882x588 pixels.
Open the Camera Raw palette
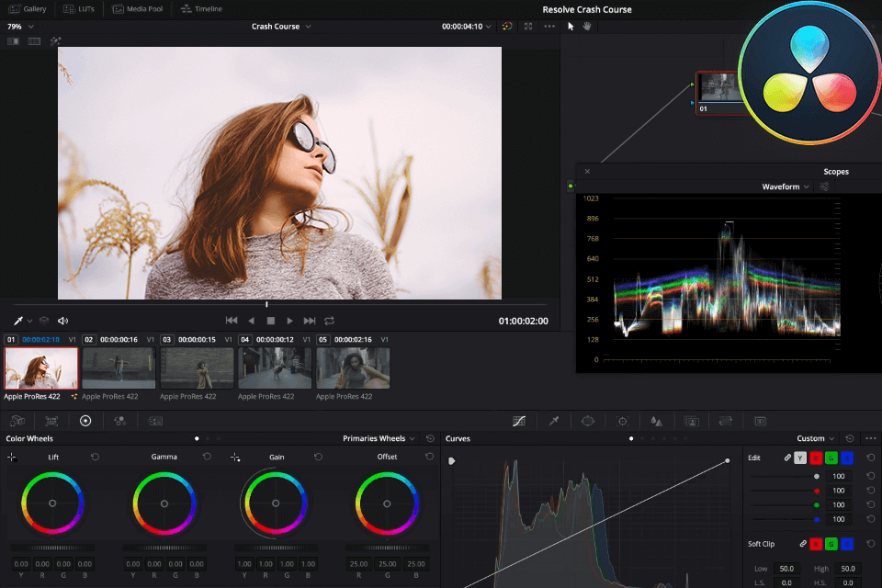[x=17, y=421]
